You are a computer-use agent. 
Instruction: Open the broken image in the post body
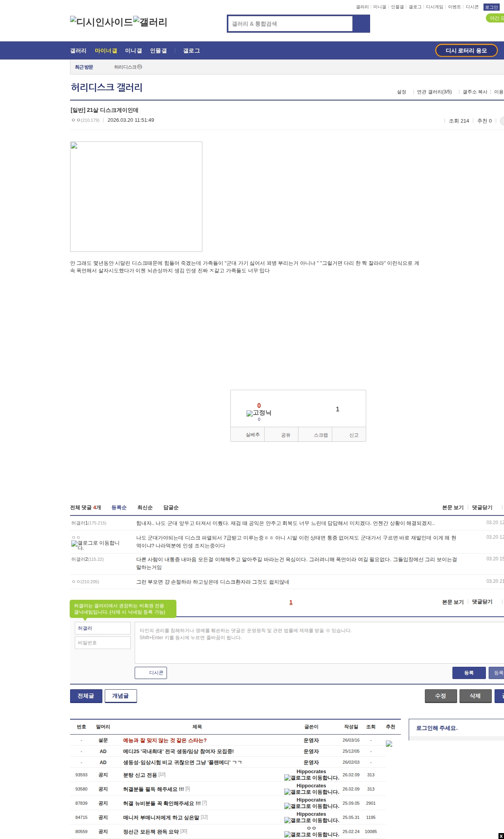point(136,197)
